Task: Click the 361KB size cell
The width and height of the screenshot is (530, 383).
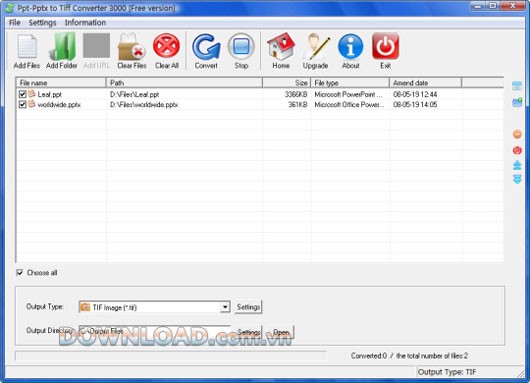Action: coord(297,105)
